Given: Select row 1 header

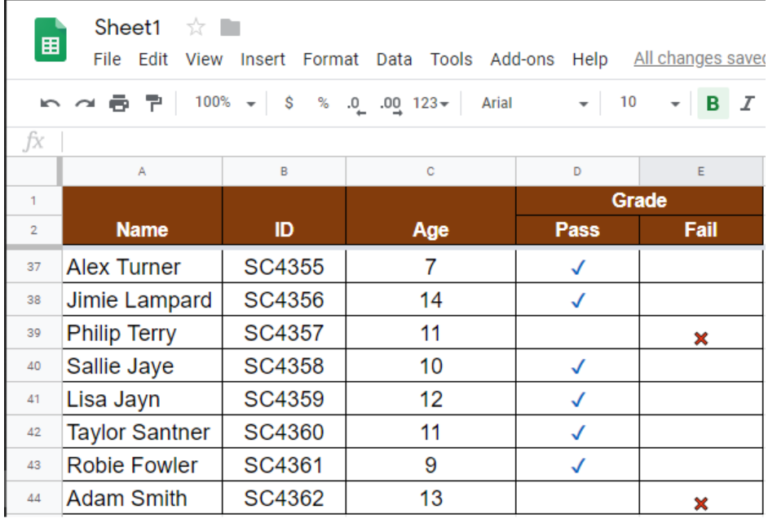Looking at the screenshot, I should tap(33, 201).
